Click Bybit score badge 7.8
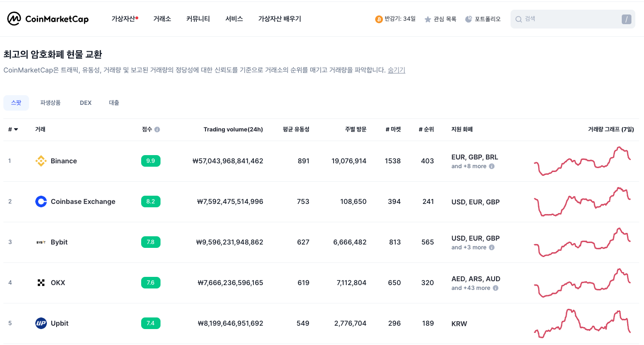 click(151, 242)
